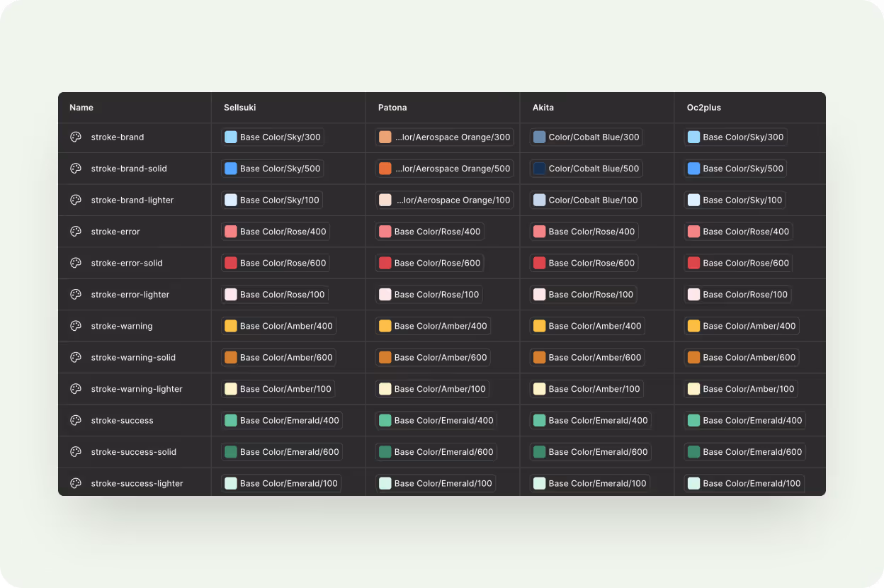The height and width of the screenshot is (588, 884).
Task: Click Akita Base Color/Emerald/100 cell
Action: 590,483
